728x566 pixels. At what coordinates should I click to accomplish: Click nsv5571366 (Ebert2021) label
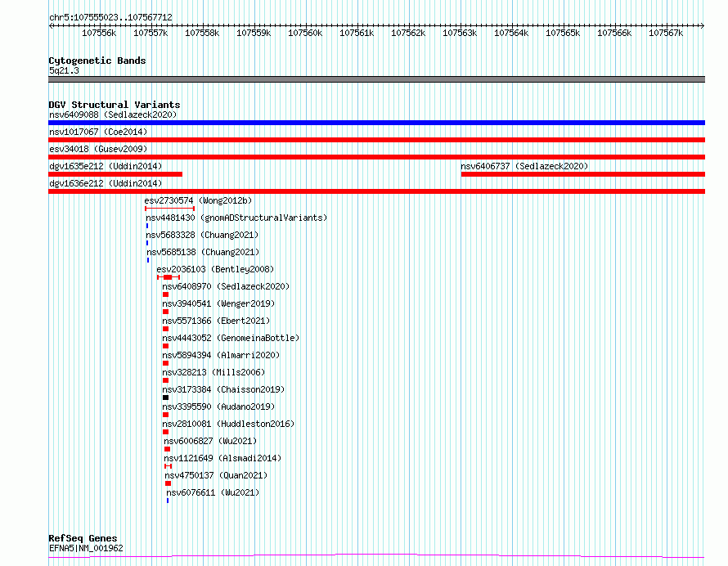pyautogui.click(x=216, y=321)
